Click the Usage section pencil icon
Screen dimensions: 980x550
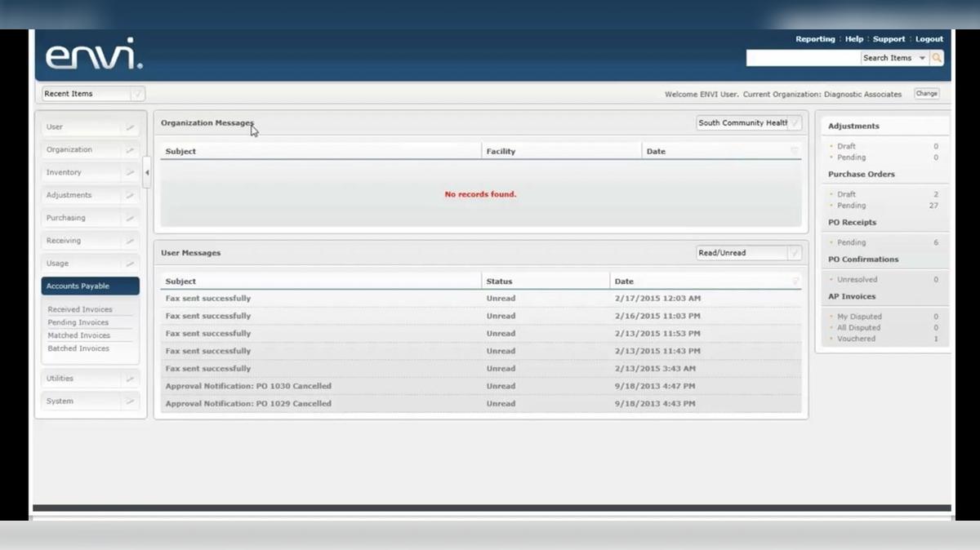click(x=130, y=264)
